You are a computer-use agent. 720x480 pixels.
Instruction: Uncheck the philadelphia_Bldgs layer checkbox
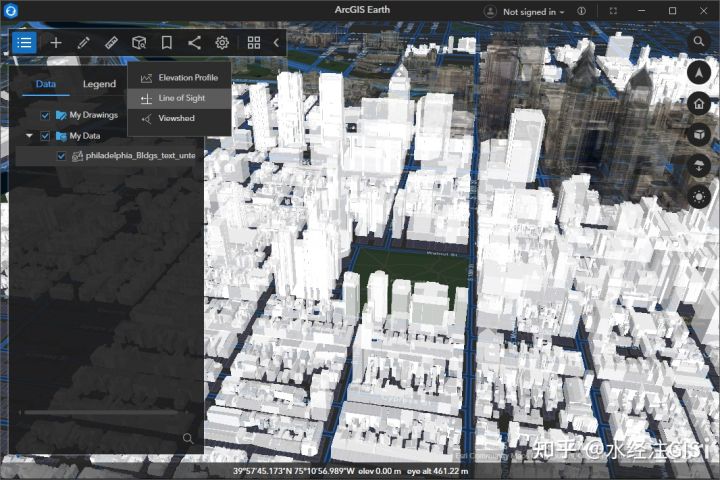61,156
